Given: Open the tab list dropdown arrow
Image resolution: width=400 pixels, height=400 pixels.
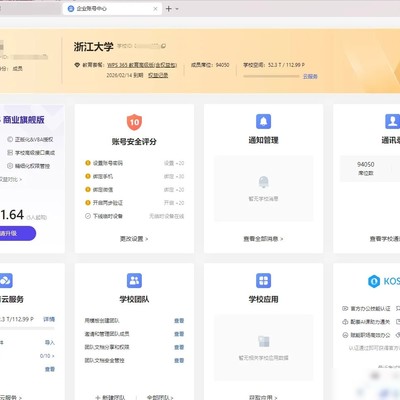Looking at the screenshot, I should point(177,9).
